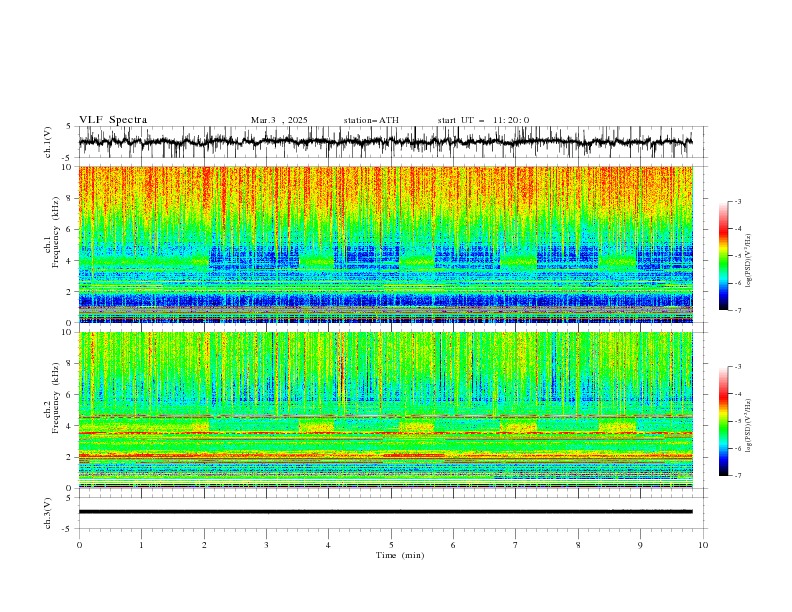
Task: Click the ch.2 "Frequency (kHz)" axis label
Action: [56, 397]
